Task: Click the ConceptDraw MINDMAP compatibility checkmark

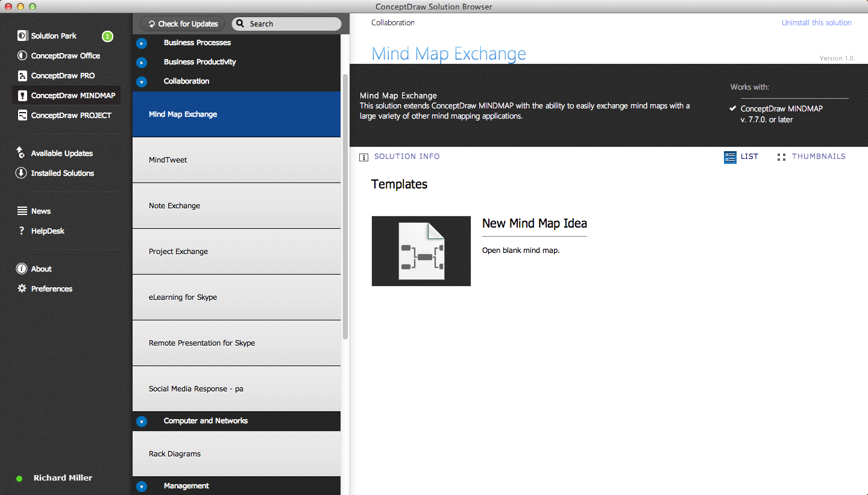Action: (x=732, y=109)
